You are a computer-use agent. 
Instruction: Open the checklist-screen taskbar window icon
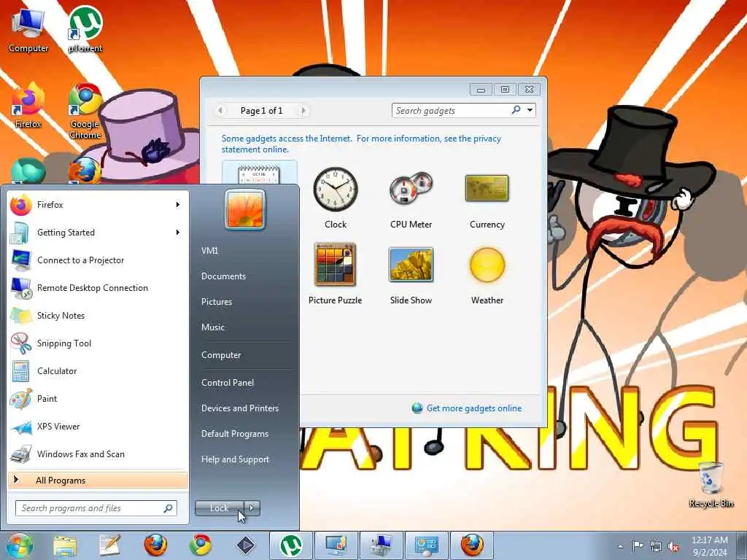pyautogui.click(x=426, y=545)
